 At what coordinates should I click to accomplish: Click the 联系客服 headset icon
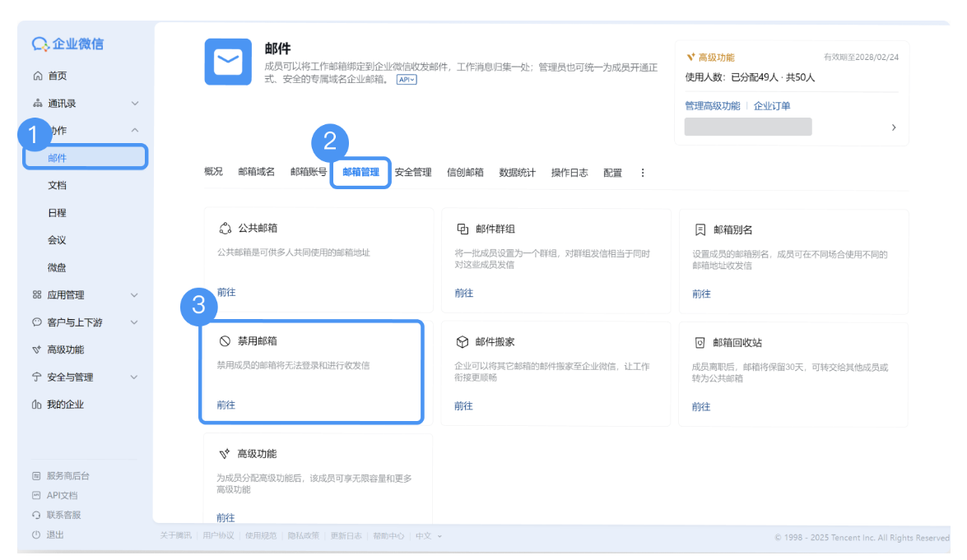pos(36,515)
